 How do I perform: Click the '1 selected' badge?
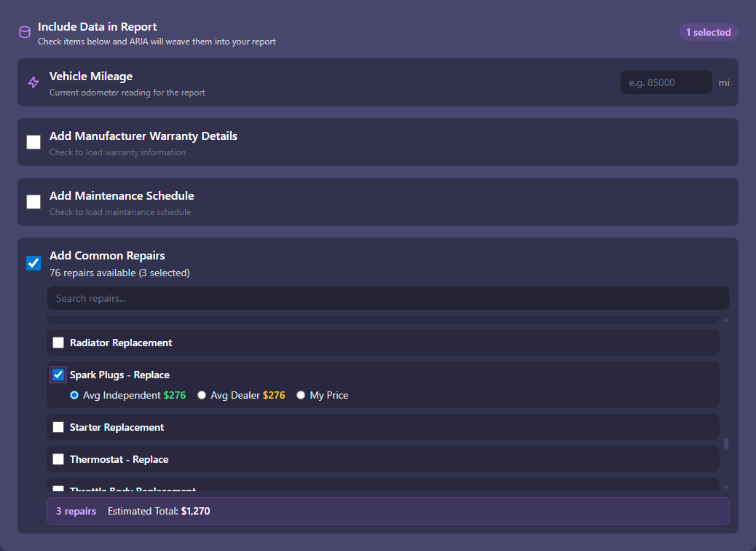708,32
